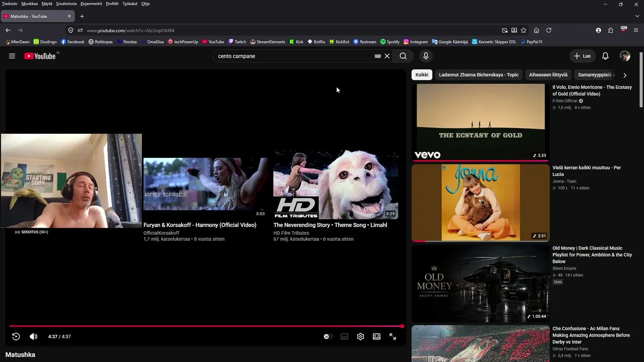Open the Il Volo Official channel
This screenshot has height=362, width=644.
click(565, 101)
